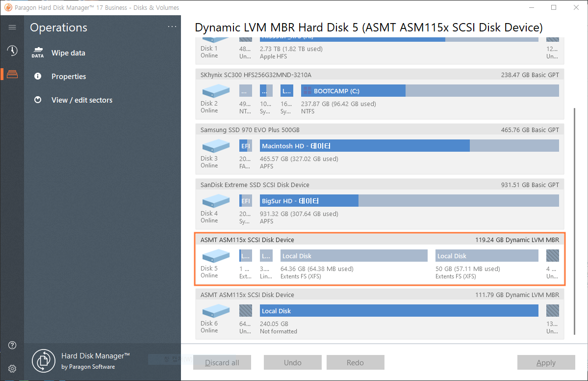The height and width of the screenshot is (381, 588).
Task: Click the Redo button
Action: coord(355,363)
